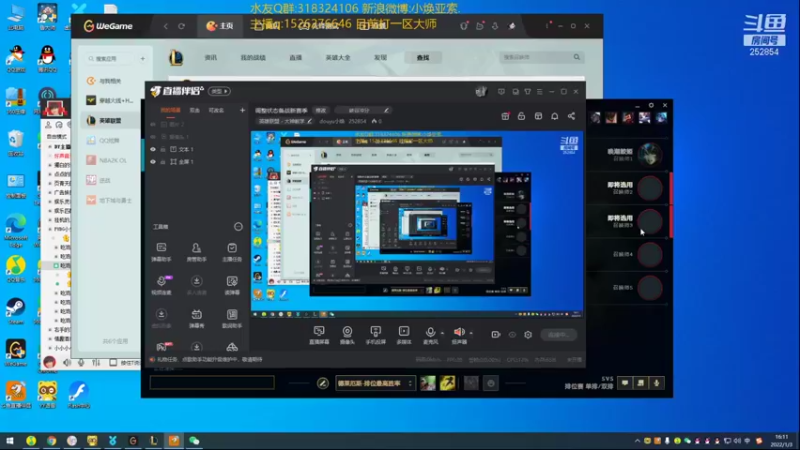The image size is (800, 450).
Task: Open the 视频连麦 tool in 直播伴侣
Action: (161, 285)
